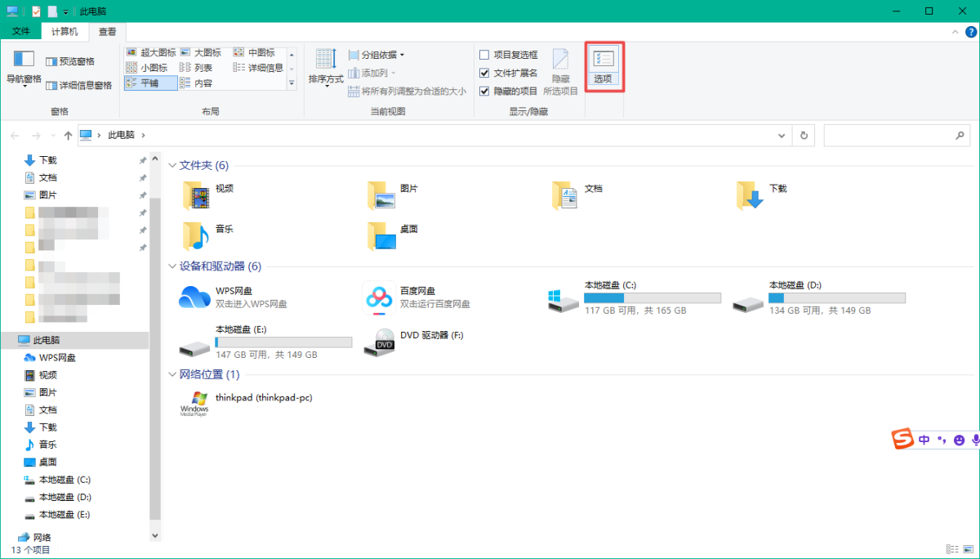Click 隐藏所选项目 hide selected items
This screenshot has width=980, height=559.
pos(560,71)
